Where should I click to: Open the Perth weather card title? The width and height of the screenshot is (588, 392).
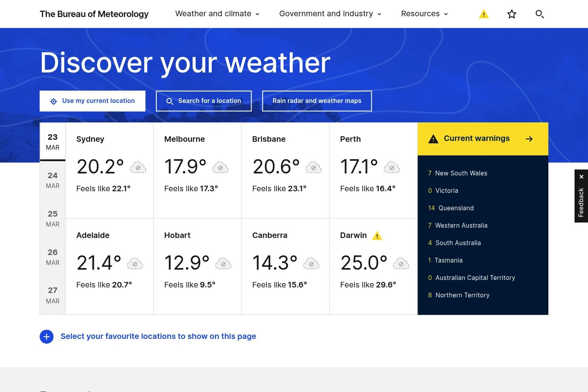pyautogui.click(x=350, y=139)
